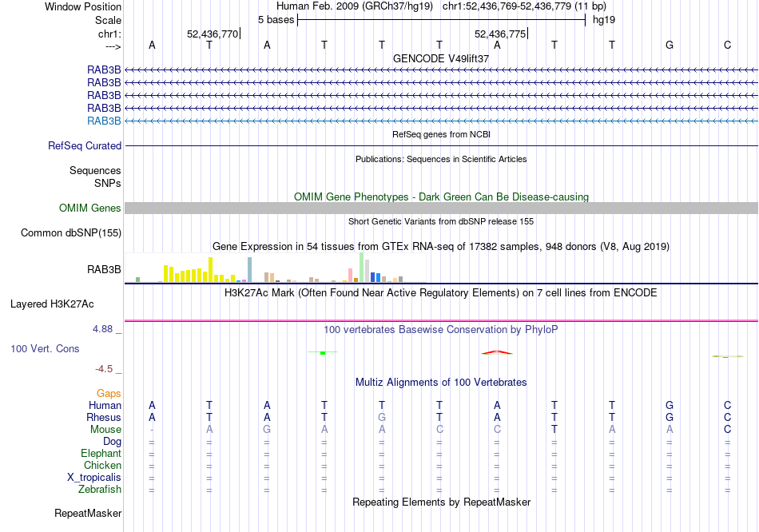This screenshot has width=759, height=532.
Task: Click the G base in the reference sequence row
Action: (670, 45)
